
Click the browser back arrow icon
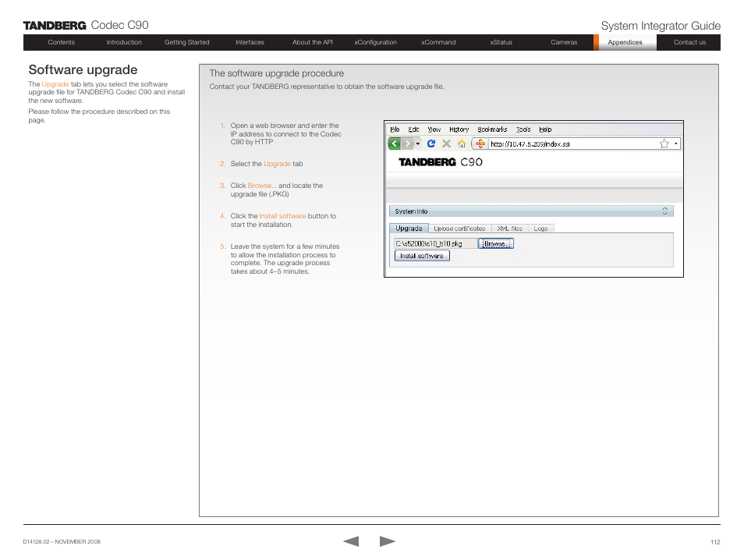[395, 144]
